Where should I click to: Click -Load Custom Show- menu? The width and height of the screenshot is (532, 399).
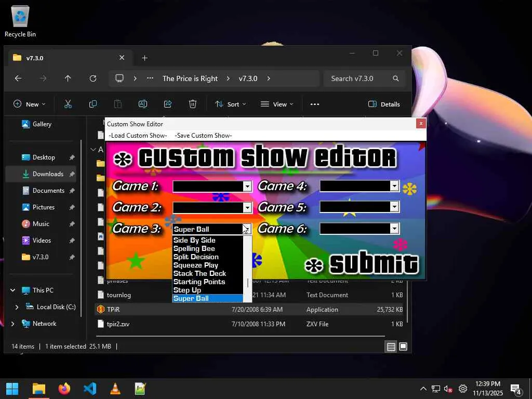coord(138,136)
